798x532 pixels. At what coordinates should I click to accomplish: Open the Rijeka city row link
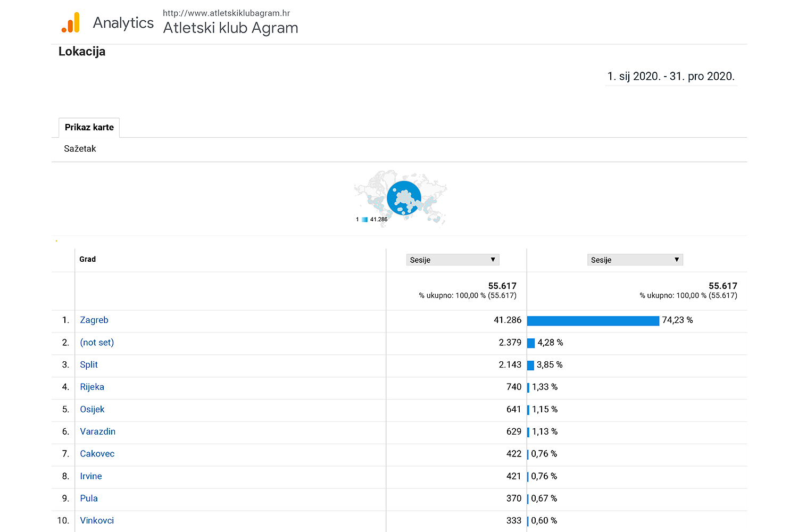[x=92, y=387]
